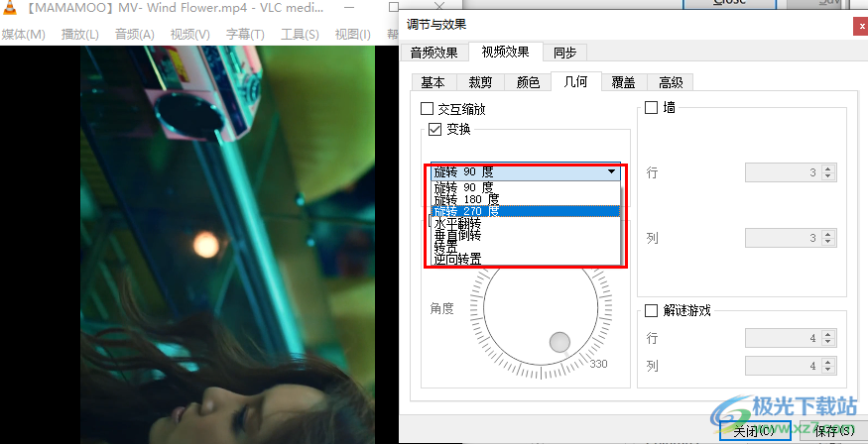Open the 基本 sub-tab
Screen dimensions: 868x444
point(433,82)
